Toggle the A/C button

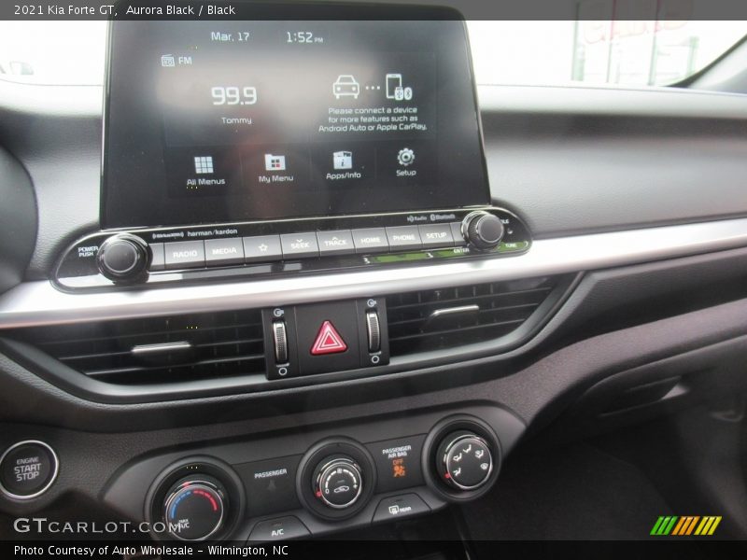click(x=277, y=531)
